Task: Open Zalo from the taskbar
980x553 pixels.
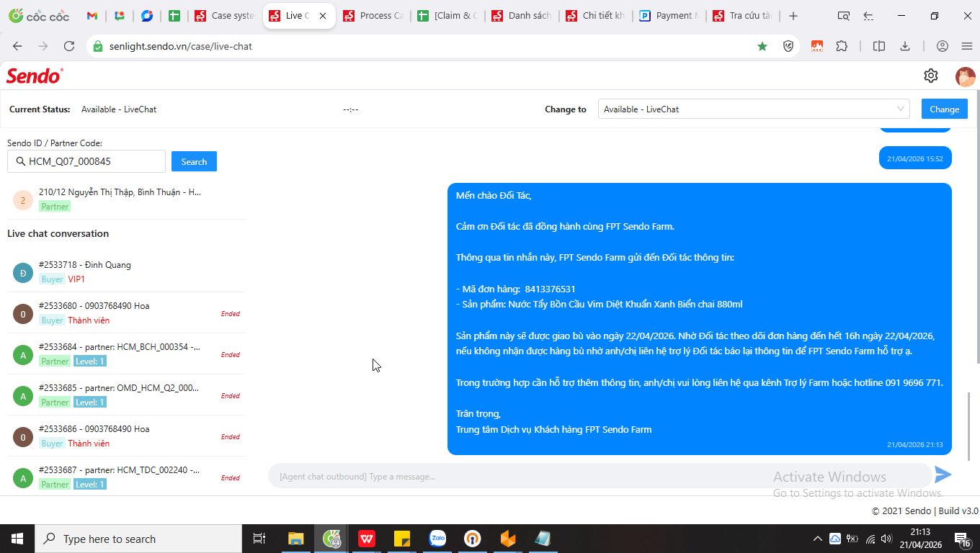Action: coord(437,539)
